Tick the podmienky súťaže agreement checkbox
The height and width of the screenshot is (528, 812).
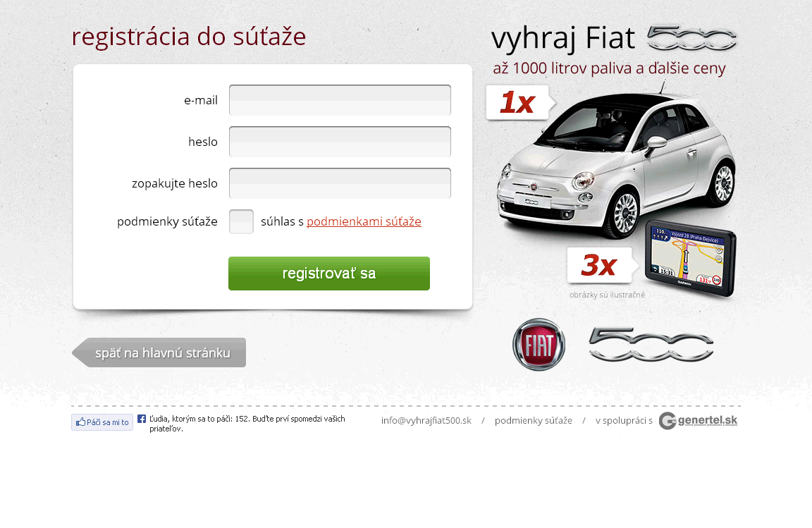click(x=241, y=222)
